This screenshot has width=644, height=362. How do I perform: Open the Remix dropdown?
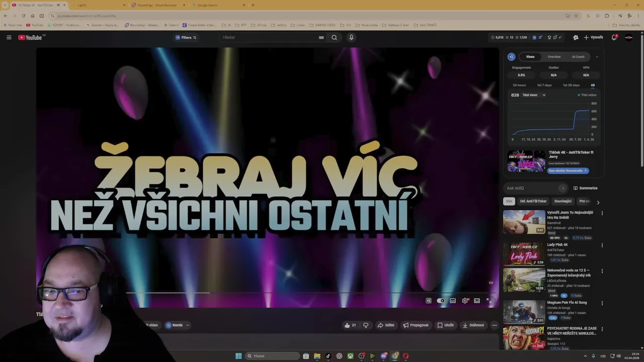[177, 325]
